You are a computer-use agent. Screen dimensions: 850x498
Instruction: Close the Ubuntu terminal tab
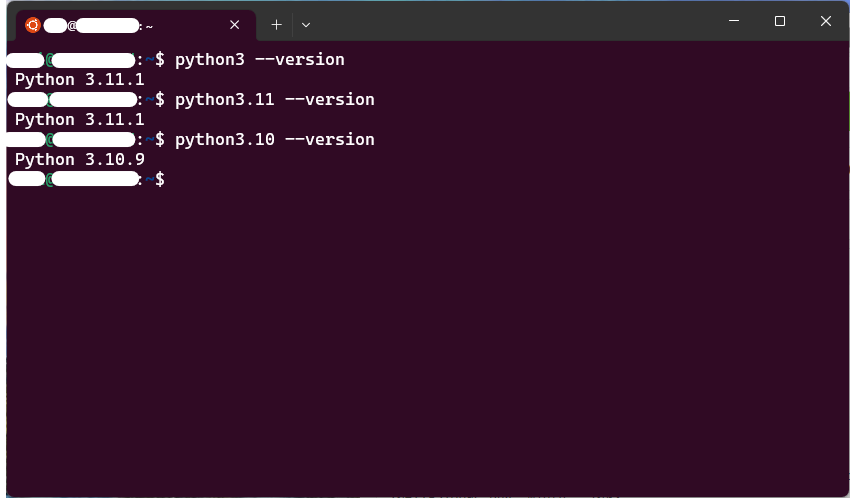234,25
